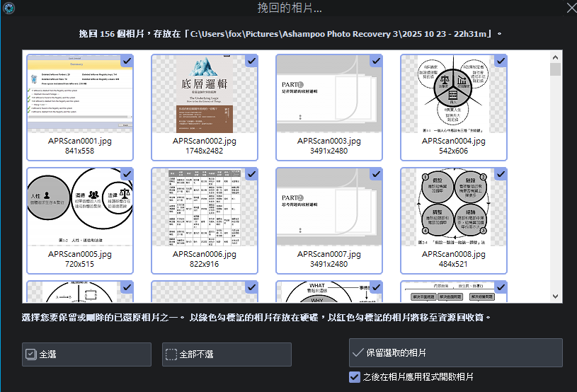Click 保留選取的相片 to keep selected photos
This screenshot has height=392, width=577.
[455, 352]
